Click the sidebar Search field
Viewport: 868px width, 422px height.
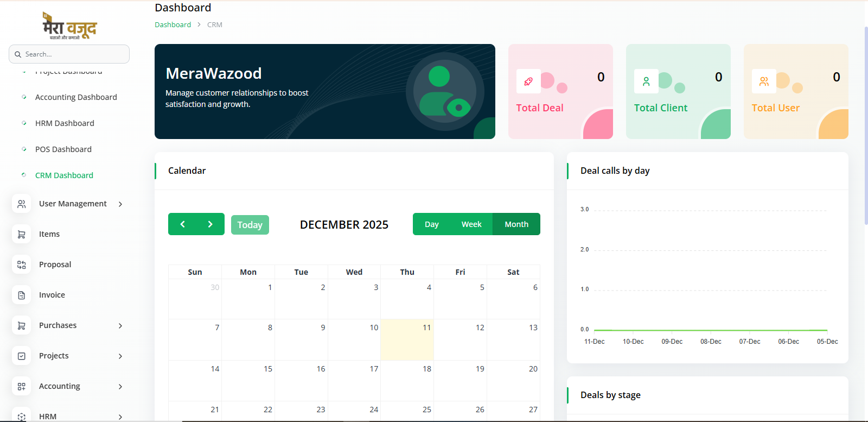(69, 54)
